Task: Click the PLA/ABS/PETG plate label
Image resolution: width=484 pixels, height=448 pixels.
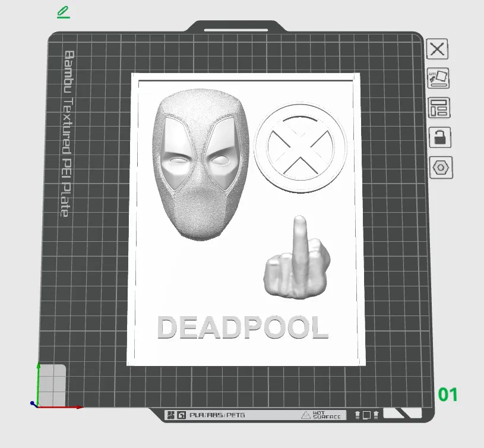Action: pyautogui.click(x=217, y=415)
